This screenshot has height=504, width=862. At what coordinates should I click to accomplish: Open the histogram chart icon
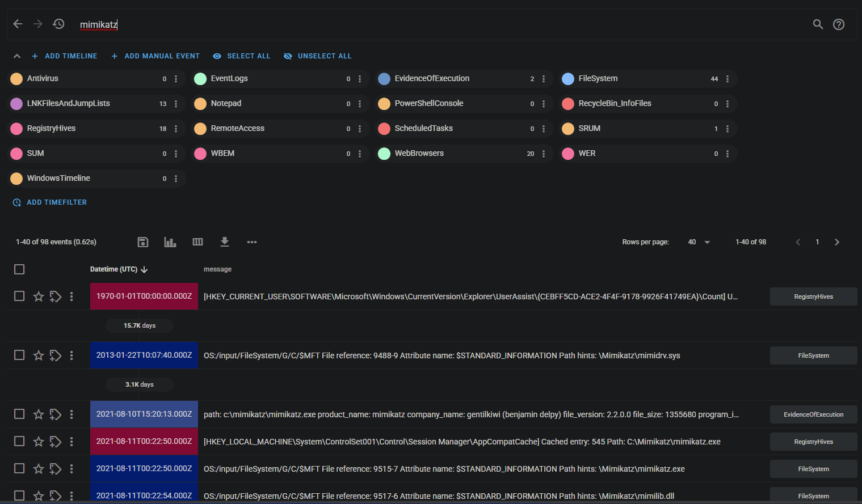(170, 242)
